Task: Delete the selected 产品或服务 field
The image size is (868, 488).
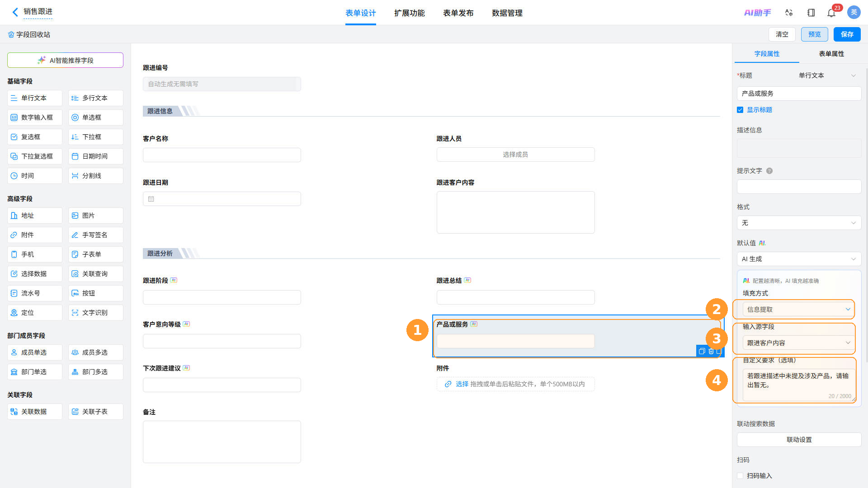Action: coord(711,351)
